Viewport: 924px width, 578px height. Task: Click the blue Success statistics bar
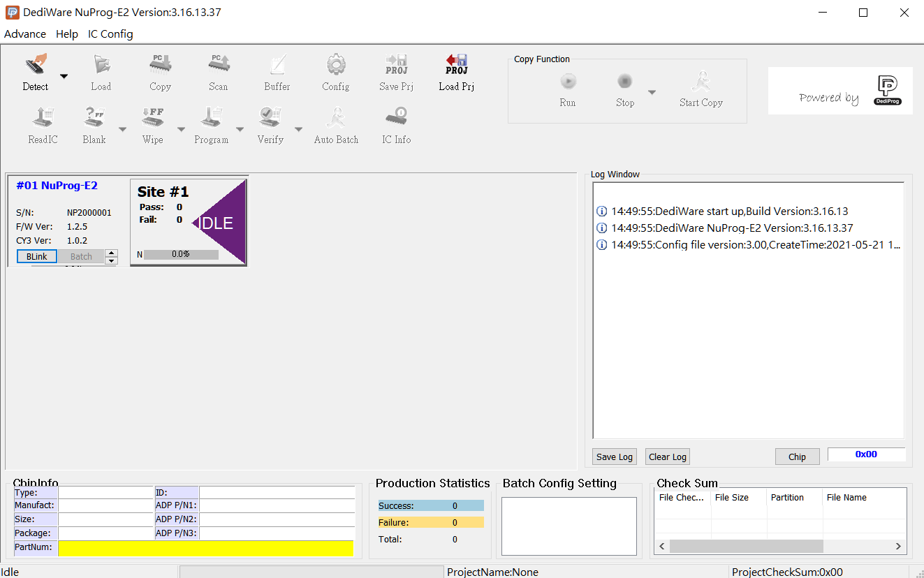click(x=431, y=505)
